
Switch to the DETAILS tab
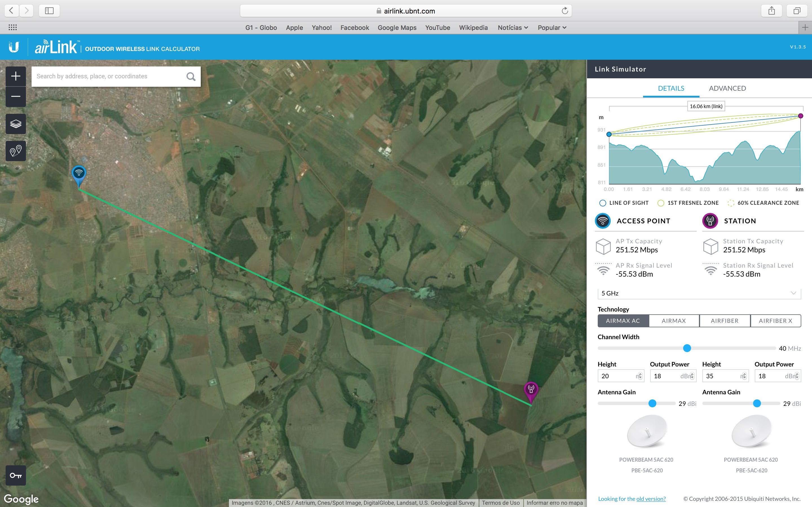[x=671, y=88]
